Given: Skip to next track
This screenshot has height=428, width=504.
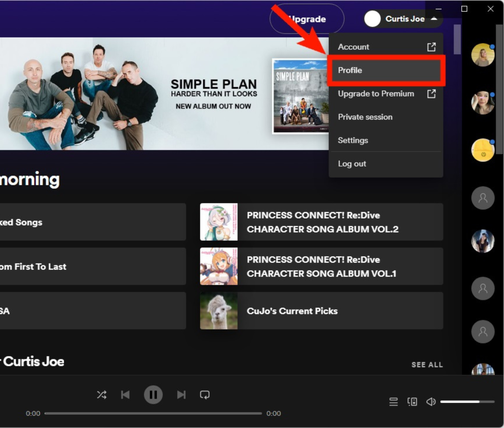Looking at the screenshot, I should [181, 395].
